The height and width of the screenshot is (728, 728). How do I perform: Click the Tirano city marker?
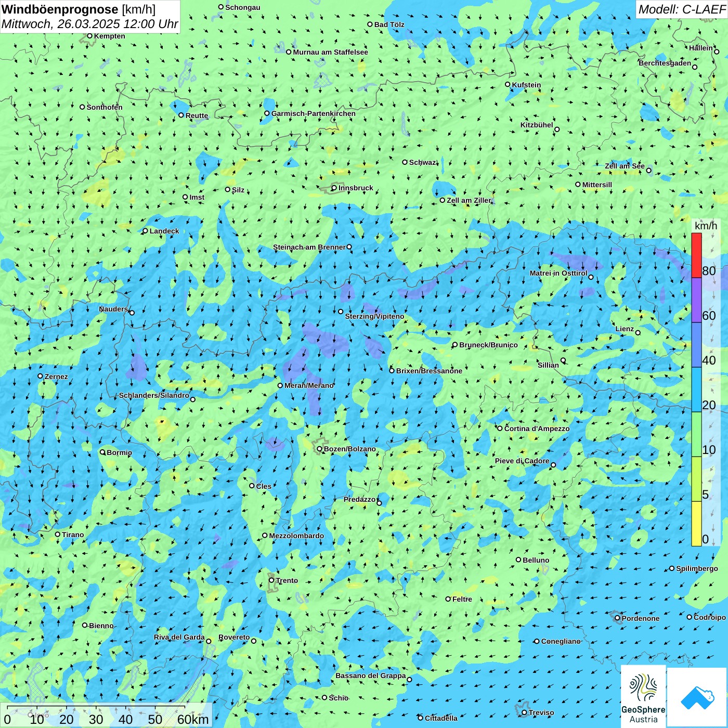58,535
